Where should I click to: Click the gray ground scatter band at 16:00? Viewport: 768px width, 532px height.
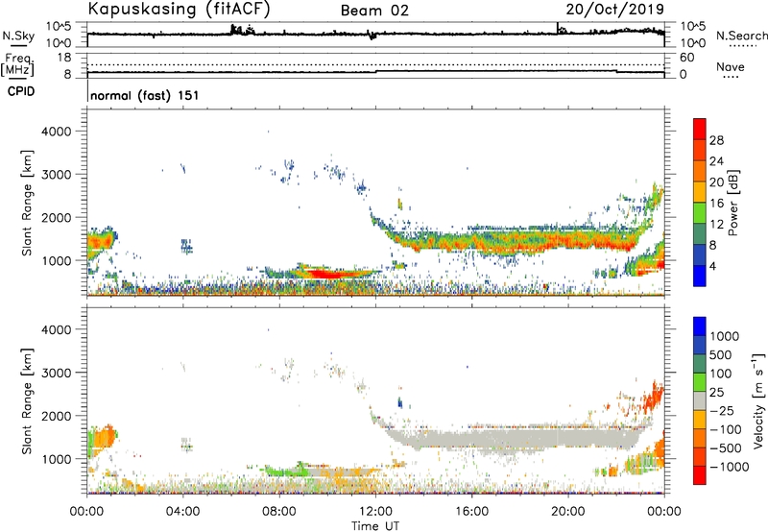click(x=471, y=438)
